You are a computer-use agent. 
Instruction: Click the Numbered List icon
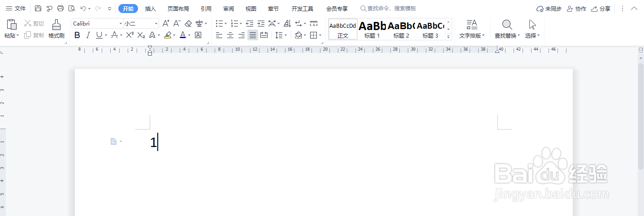tap(234, 23)
